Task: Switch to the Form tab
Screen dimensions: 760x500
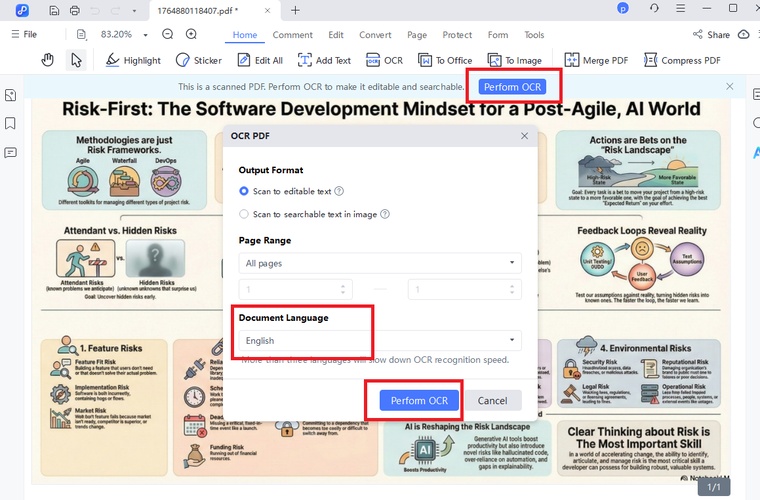Action: 498,35
